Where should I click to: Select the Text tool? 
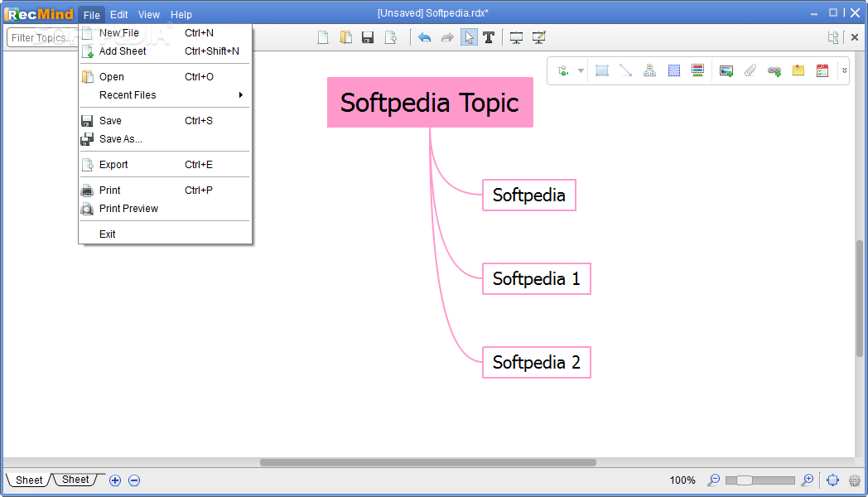coord(489,37)
